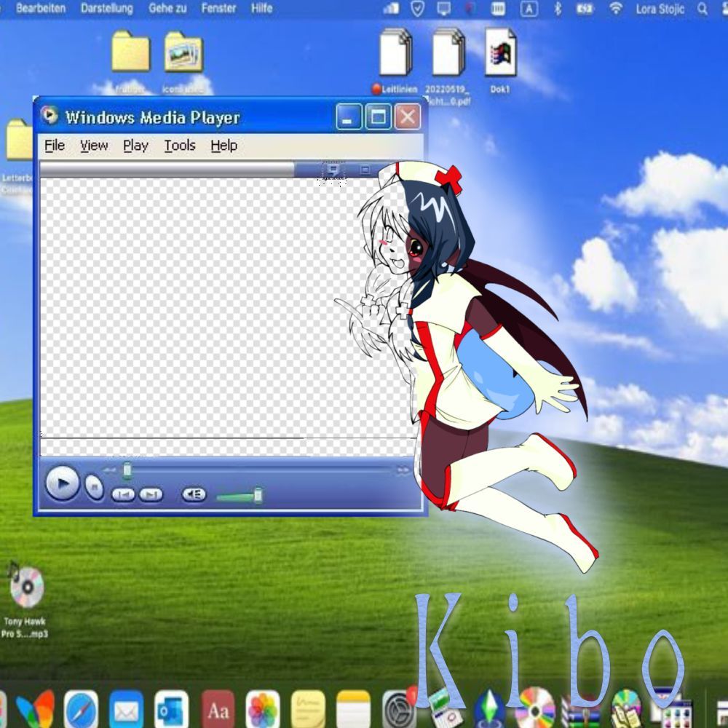Screen dimensions: 728x728
Task: Skip to the next track in Media Player
Action: [151, 494]
